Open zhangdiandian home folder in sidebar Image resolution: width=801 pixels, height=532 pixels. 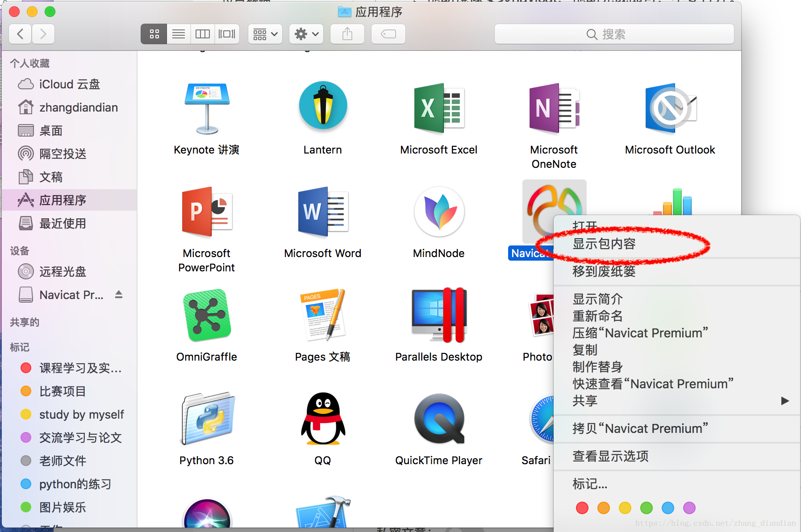[69, 108]
